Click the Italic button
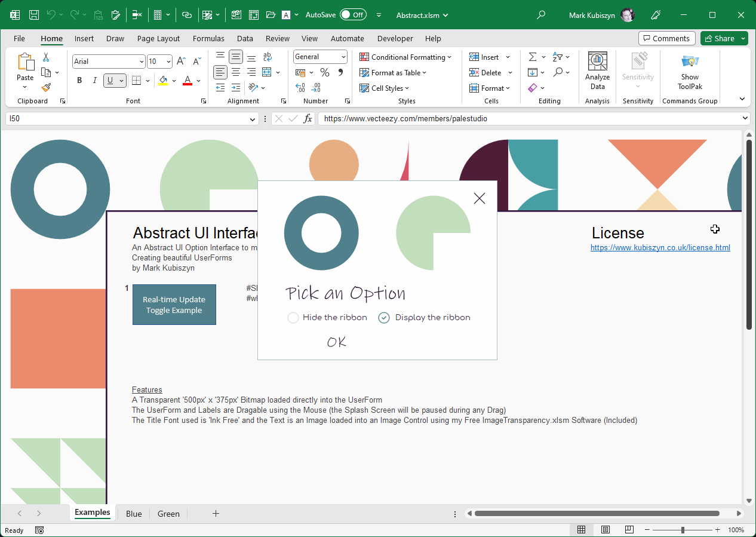The height and width of the screenshot is (537, 756). pos(94,81)
